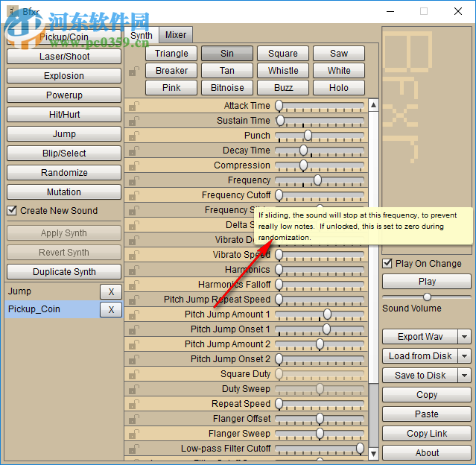
Task: Toggle the lock beside Pitch Jump Onset 1
Action: pos(133,329)
